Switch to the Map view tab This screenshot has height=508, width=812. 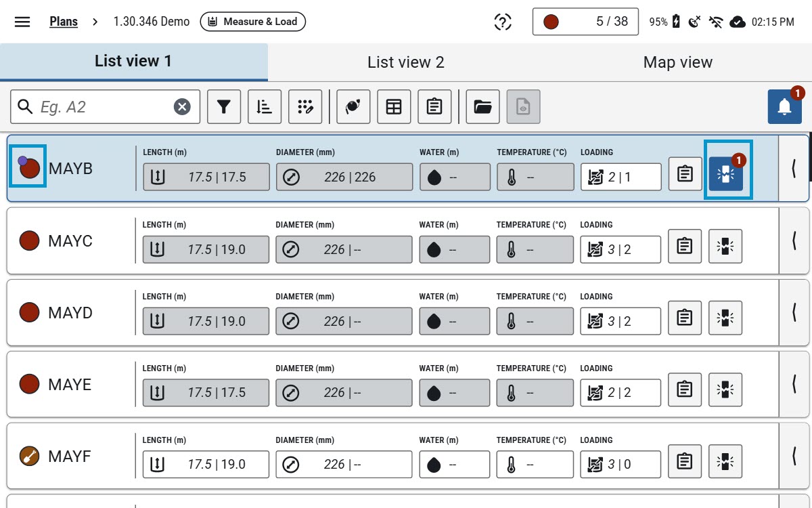[x=677, y=62]
